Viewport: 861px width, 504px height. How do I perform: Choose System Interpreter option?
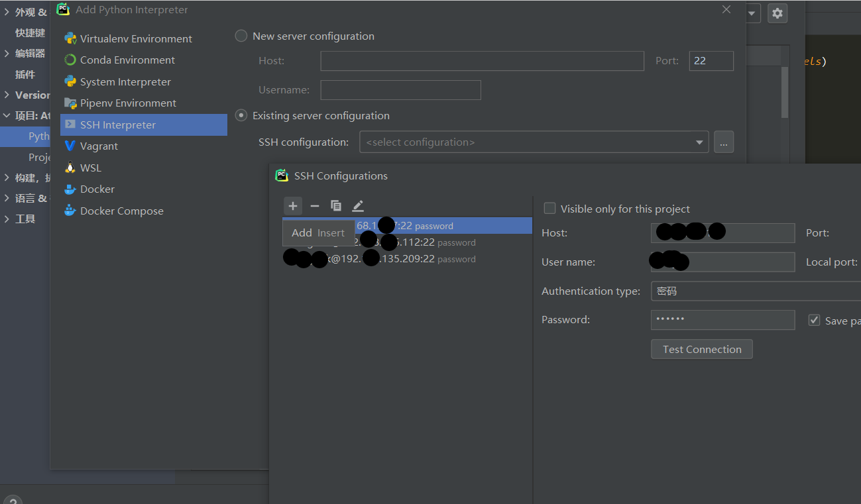(x=144, y=81)
